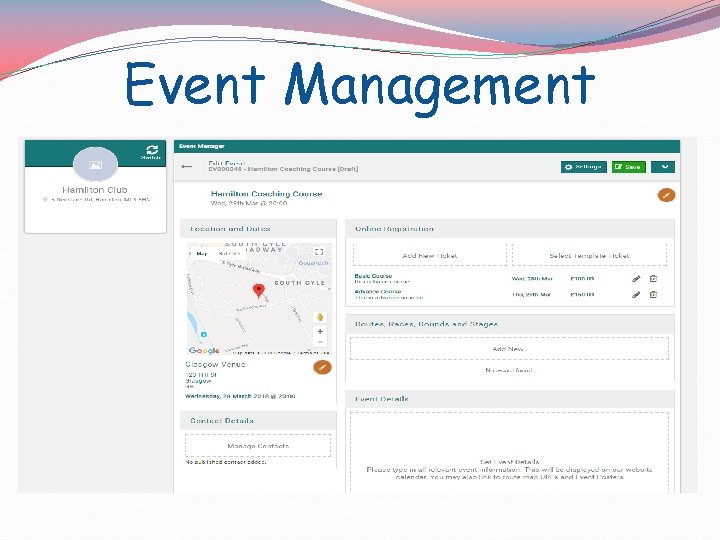Expand the dropdown arrow next to Save
The height and width of the screenshot is (540, 720).
tap(663, 167)
